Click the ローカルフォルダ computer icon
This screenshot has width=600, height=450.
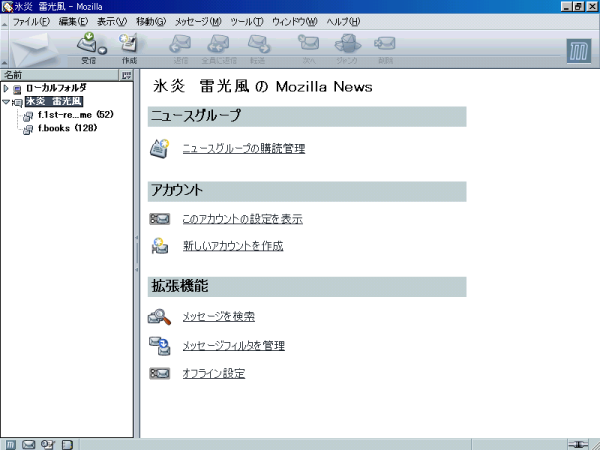[x=17, y=90]
